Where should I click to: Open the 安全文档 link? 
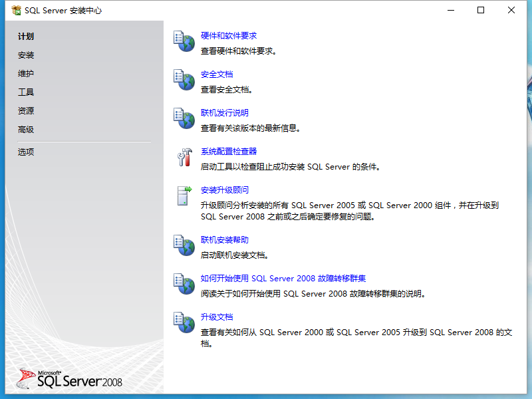[x=217, y=74]
